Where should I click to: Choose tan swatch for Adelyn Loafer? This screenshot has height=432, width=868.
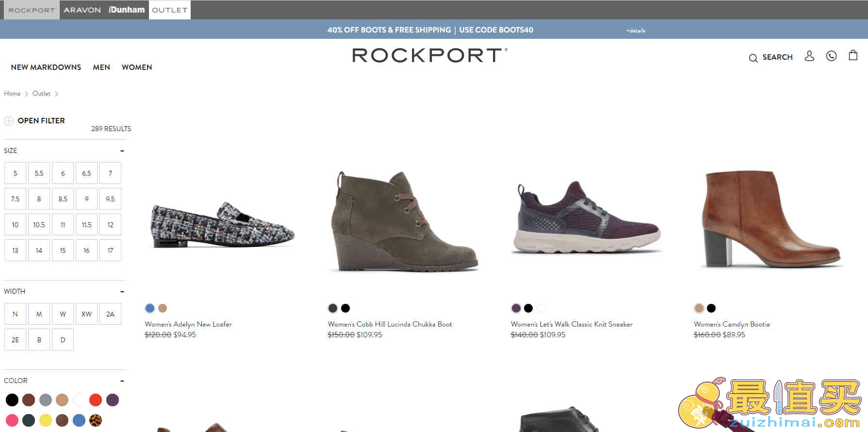[x=163, y=308]
